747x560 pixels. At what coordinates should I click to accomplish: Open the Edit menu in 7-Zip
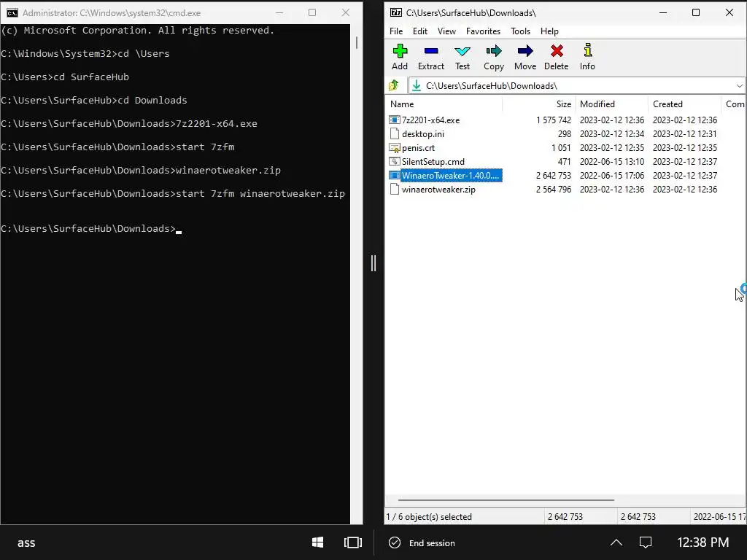(420, 31)
